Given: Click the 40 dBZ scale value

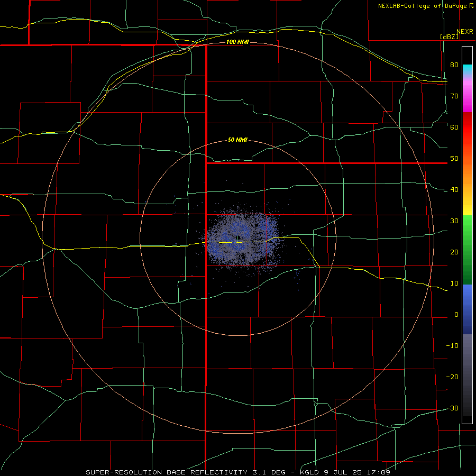Looking at the screenshot, I should coord(454,190).
